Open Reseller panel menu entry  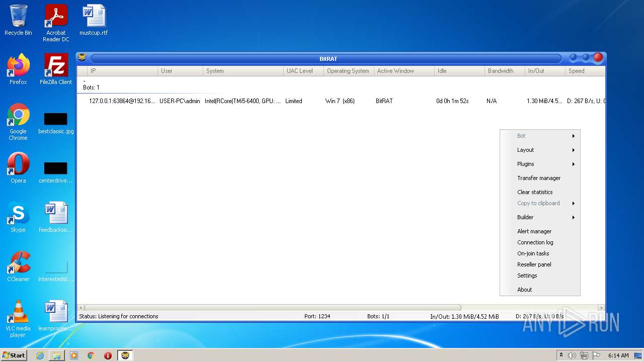(540, 264)
